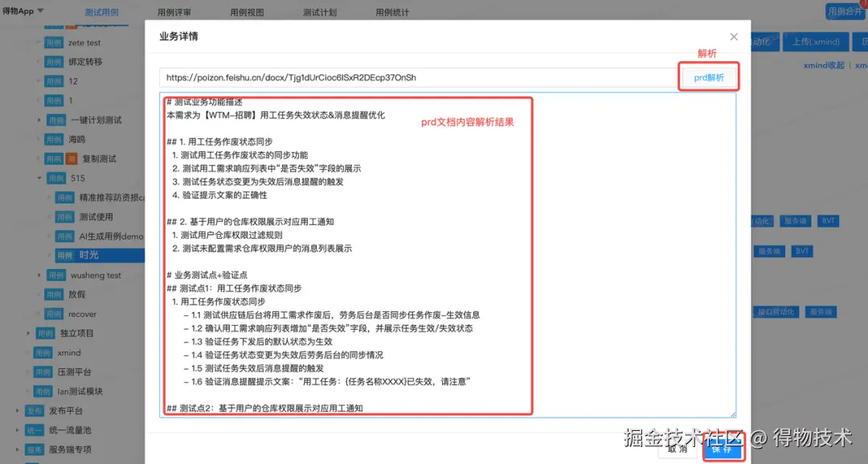
Task: Click the orange icon beside 复制测试
Action: pyautogui.click(x=72, y=159)
